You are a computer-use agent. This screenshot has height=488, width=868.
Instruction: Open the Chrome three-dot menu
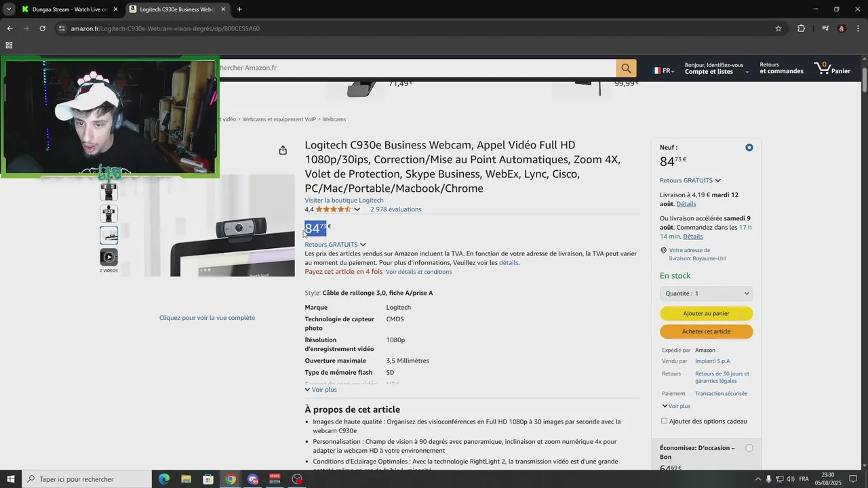click(x=859, y=28)
